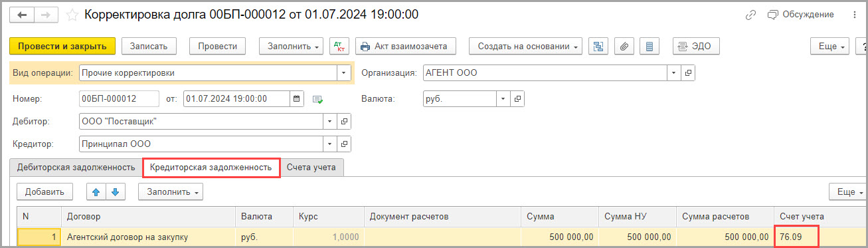
Task: Open document structure (related documents) icon
Action: pyautogui.click(x=599, y=47)
